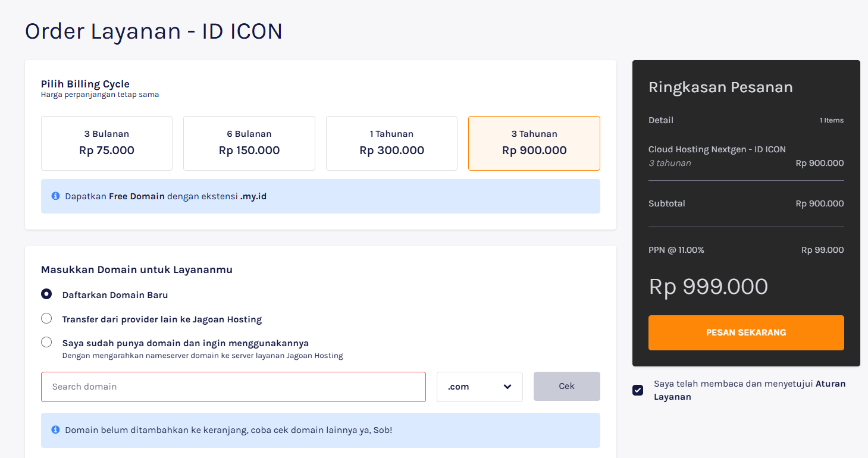Image resolution: width=868 pixels, height=458 pixels.
Task: Select Saya sudah punya domain radio button
Action: [46, 342]
